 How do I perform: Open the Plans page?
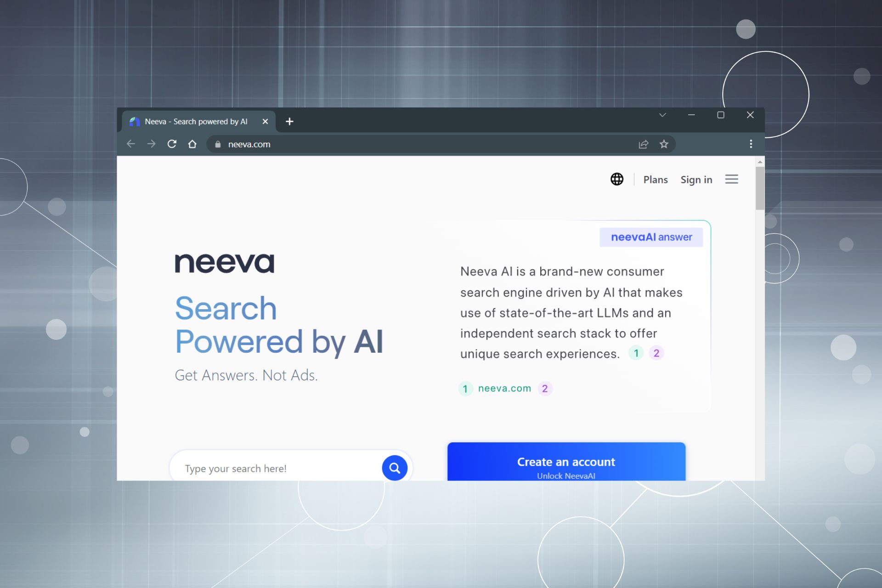656,180
